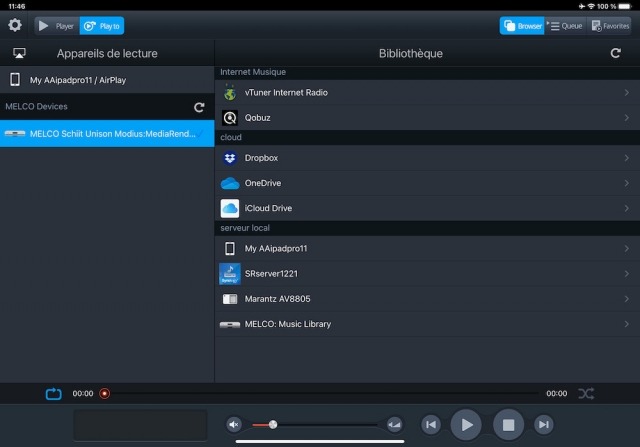This screenshot has width=640, height=447.
Task: Expand the Dropbox row chevron
Action: [x=626, y=158]
